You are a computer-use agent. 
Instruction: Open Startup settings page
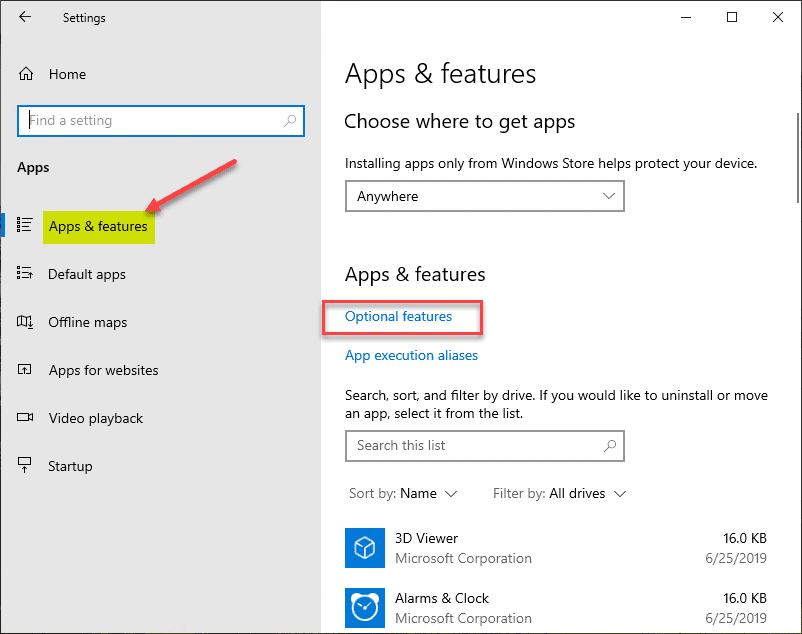70,466
